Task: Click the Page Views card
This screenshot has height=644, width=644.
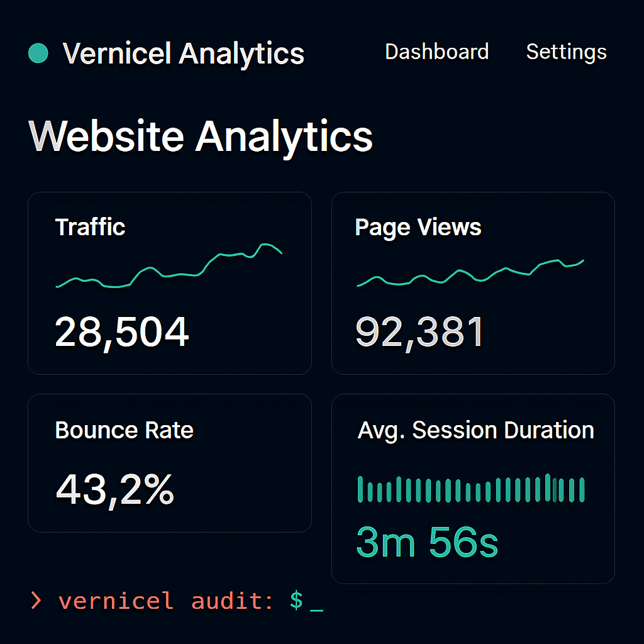Action: point(473,283)
